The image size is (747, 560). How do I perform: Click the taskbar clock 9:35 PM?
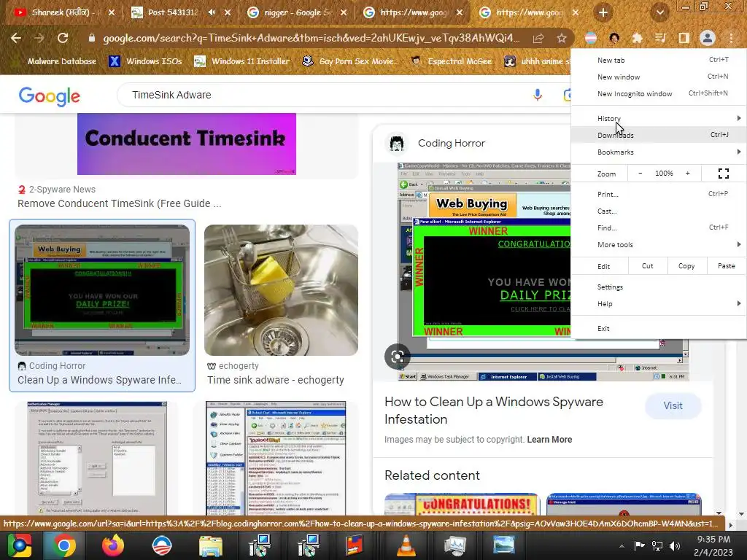(713, 540)
